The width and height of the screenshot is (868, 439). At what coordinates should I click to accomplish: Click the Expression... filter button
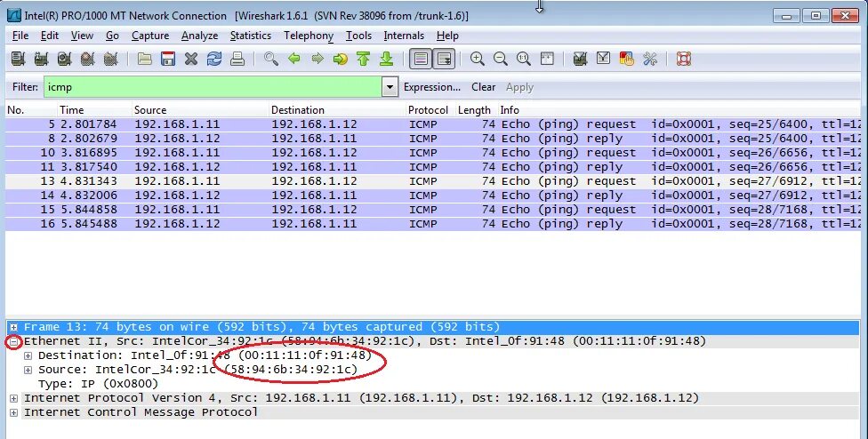point(432,87)
